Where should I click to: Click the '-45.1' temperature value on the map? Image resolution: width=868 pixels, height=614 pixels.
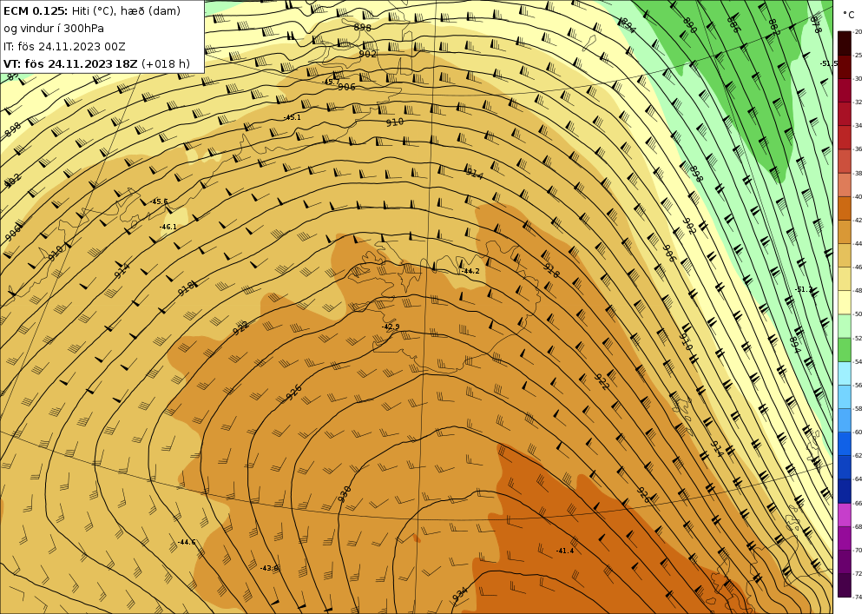(x=292, y=117)
